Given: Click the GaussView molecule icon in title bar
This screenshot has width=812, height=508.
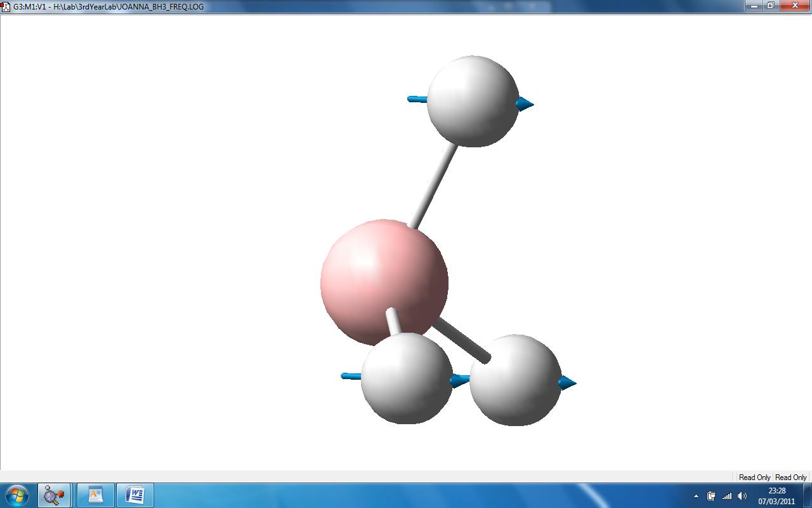Looking at the screenshot, I should (x=6, y=6).
